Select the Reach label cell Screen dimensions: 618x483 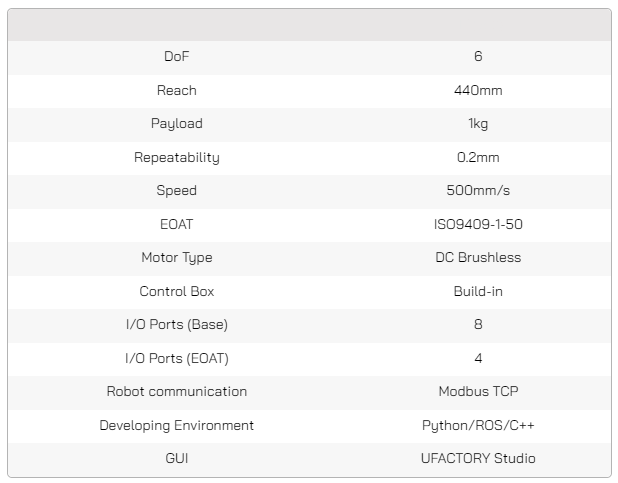pos(176,90)
